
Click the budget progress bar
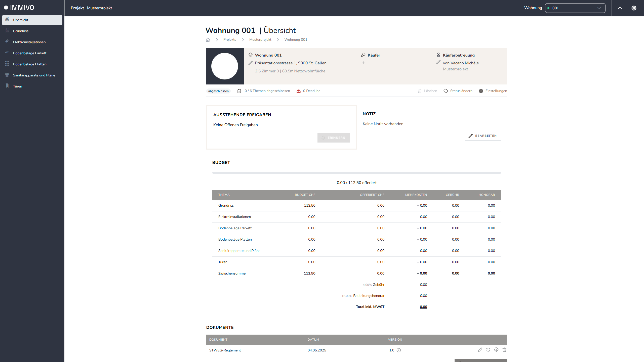356,173
